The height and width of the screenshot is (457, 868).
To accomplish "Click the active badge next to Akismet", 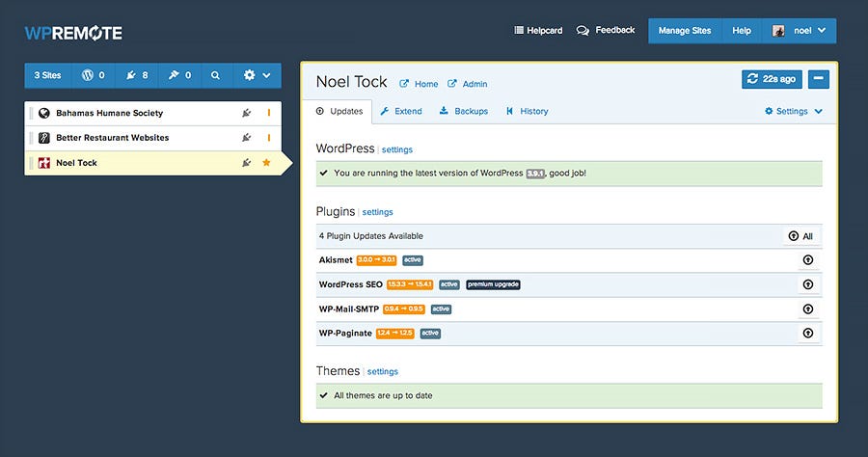I will point(413,260).
